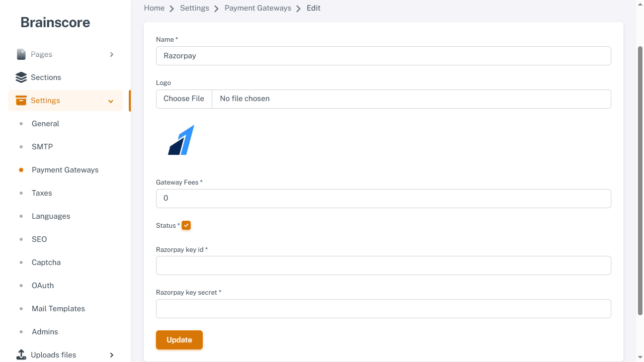Toggle the Status checkbox

pyautogui.click(x=186, y=225)
